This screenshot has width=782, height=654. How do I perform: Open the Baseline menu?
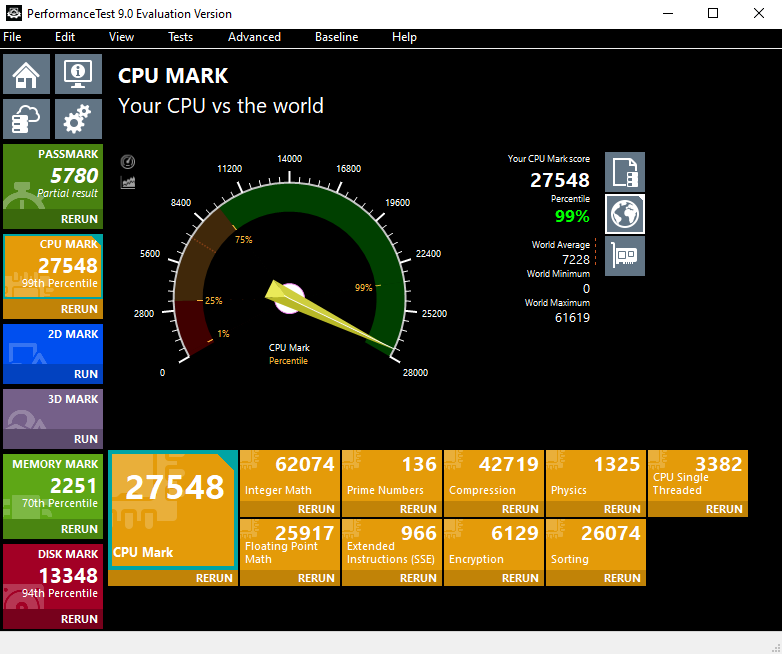pos(337,37)
